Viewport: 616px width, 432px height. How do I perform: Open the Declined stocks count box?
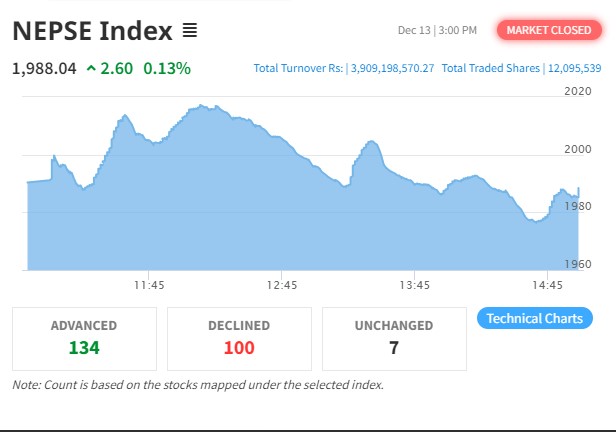pyautogui.click(x=239, y=338)
